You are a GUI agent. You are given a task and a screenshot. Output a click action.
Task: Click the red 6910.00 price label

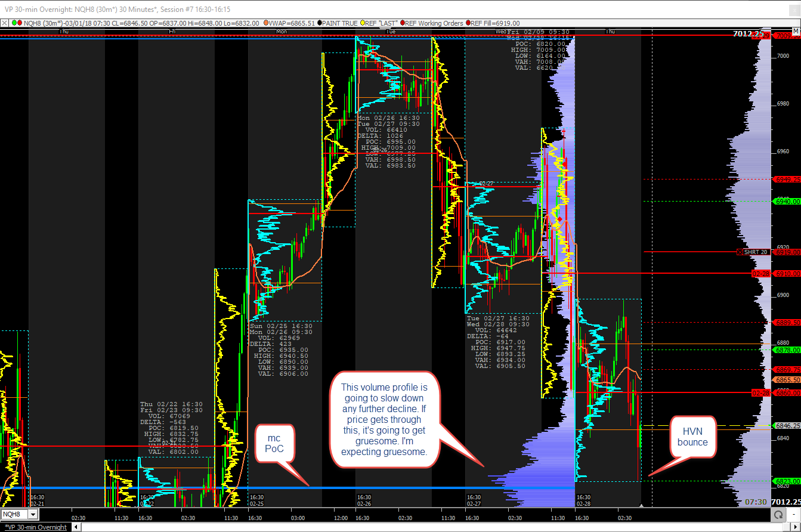[x=786, y=273]
